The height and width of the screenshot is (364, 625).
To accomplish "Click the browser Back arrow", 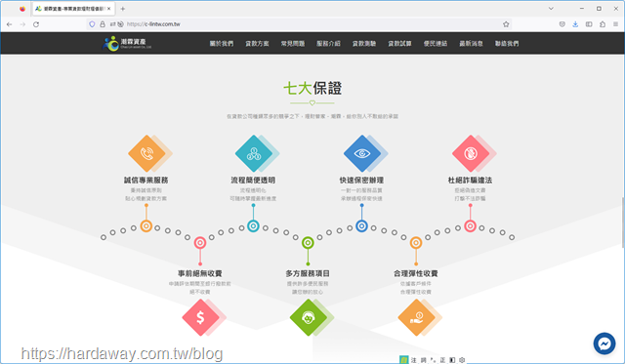I will pos(9,24).
